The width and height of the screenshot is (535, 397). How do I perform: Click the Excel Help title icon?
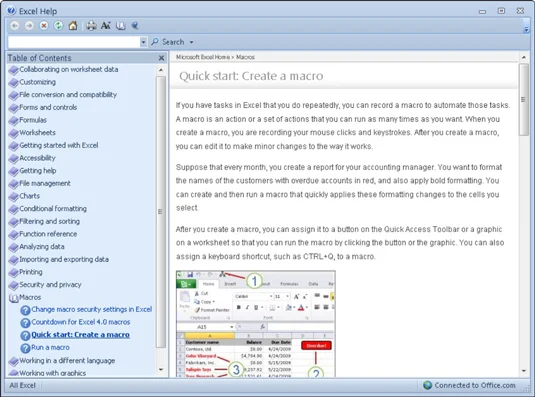click(11, 11)
